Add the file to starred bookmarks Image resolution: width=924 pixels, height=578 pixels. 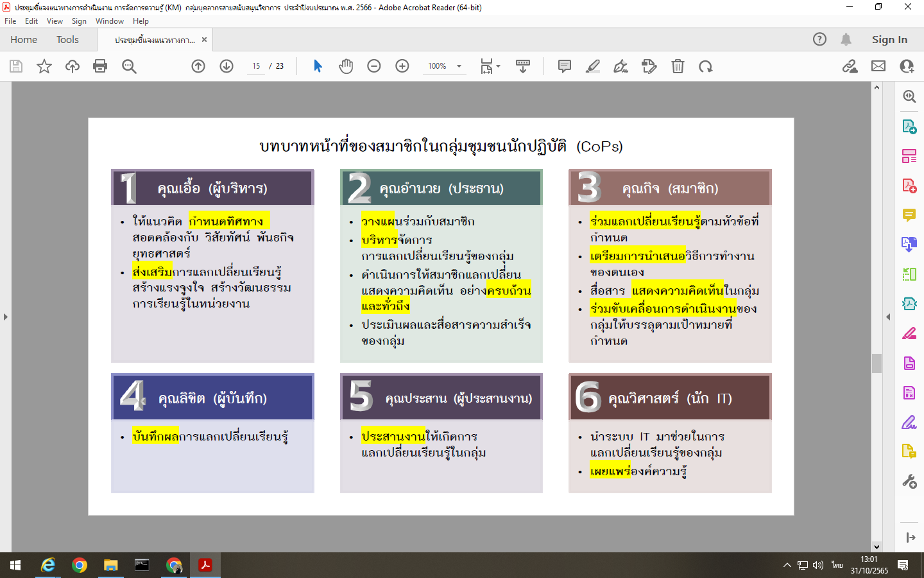(x=44, y=66)
